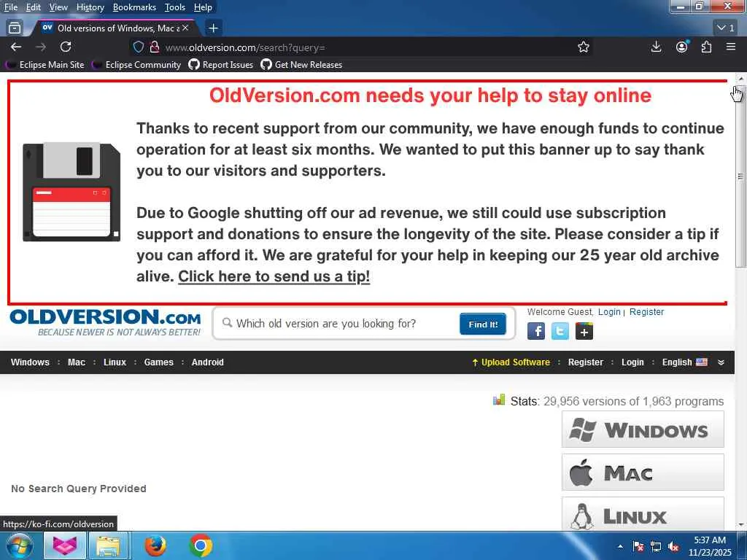Click the Action Center flag tray icon
This screenshot has height=560, width=747.
coord(638,547)
